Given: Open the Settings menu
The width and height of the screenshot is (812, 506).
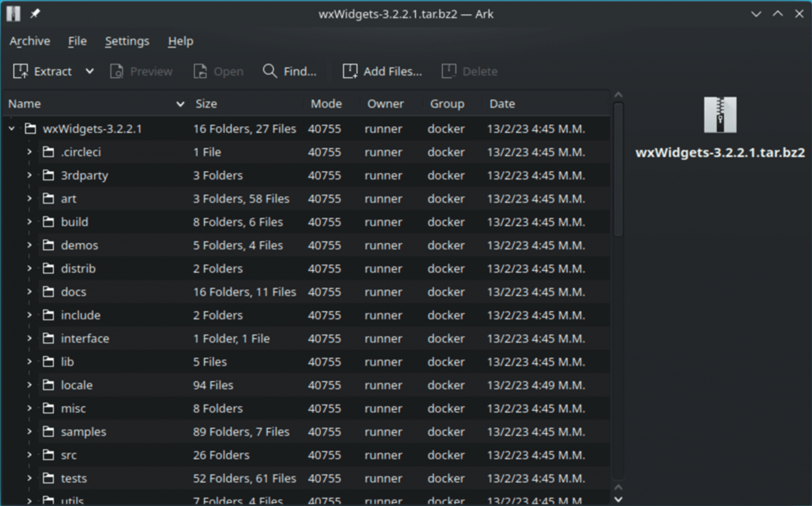Looking at the screenshot, I should [126, 41].
